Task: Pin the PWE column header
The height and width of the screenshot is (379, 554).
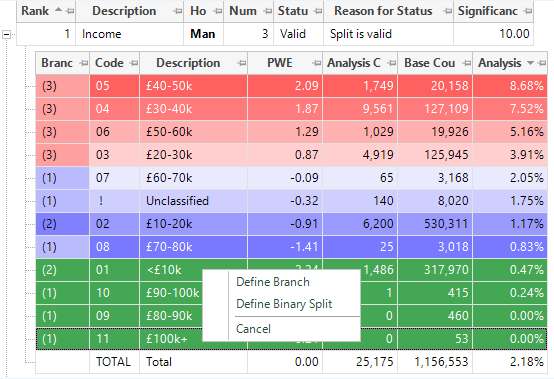Action: 316,63
